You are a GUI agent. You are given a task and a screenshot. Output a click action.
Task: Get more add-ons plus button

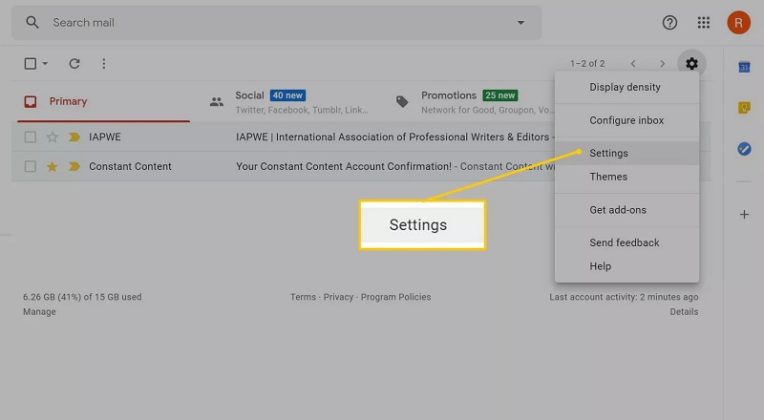point(744,215)
